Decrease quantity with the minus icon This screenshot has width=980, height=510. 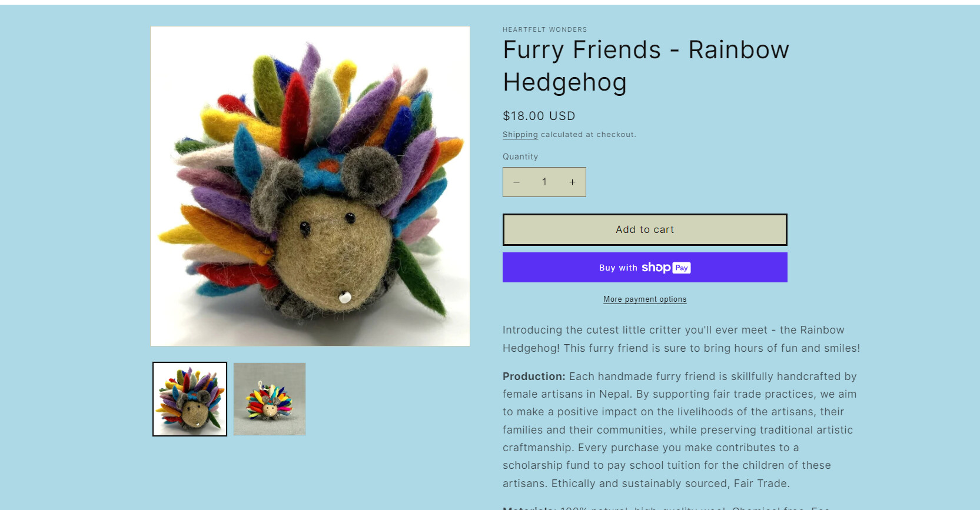click(x=517, y=182)
